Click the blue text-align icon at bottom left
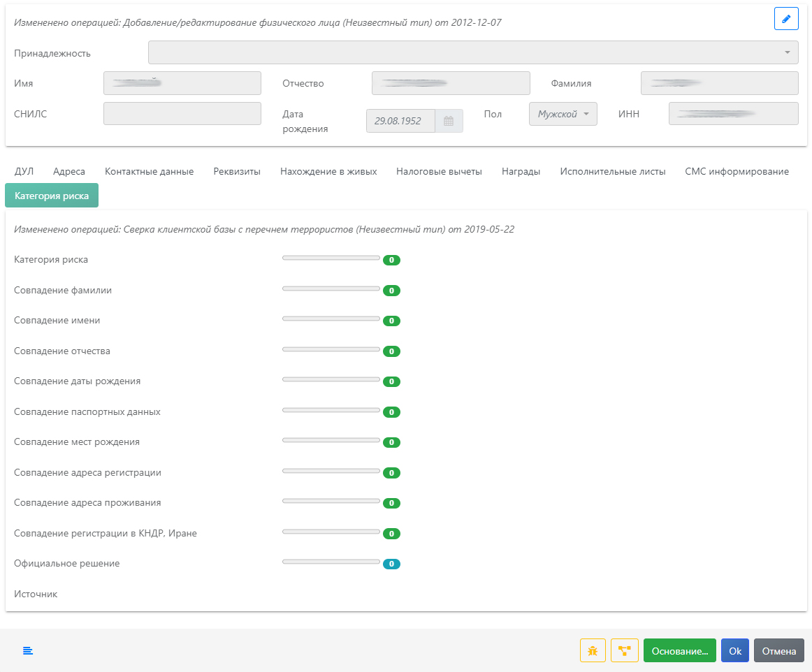 [x=27, y=650]
